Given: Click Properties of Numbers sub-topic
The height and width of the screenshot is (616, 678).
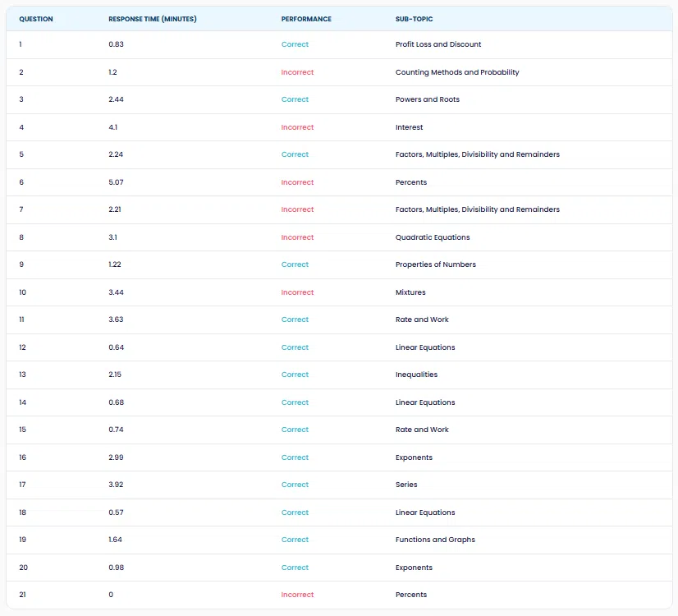Looking at the screenshot, I should pos(435,264).
